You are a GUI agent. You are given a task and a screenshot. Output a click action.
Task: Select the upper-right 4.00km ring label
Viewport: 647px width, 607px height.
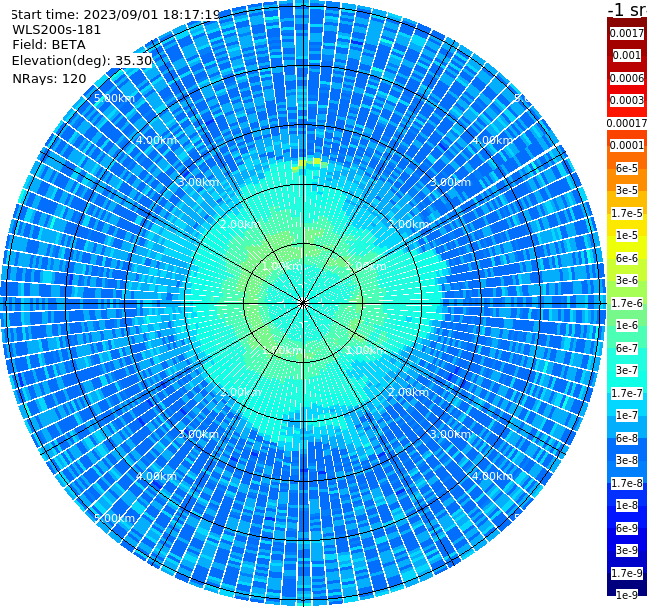tap(493, 140)
